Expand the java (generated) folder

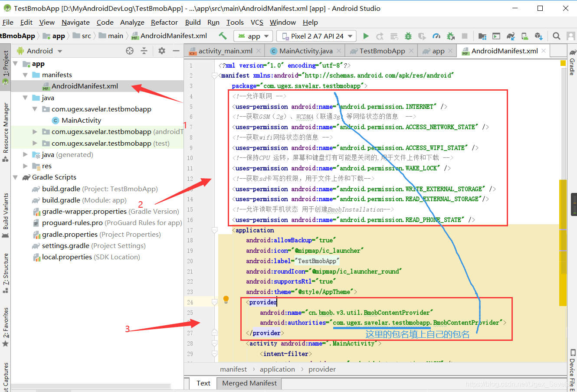click(25, 154)
